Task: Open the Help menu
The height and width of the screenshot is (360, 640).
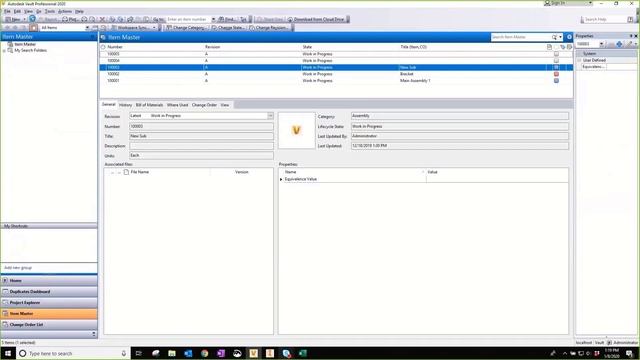Action: pos(79,11)
